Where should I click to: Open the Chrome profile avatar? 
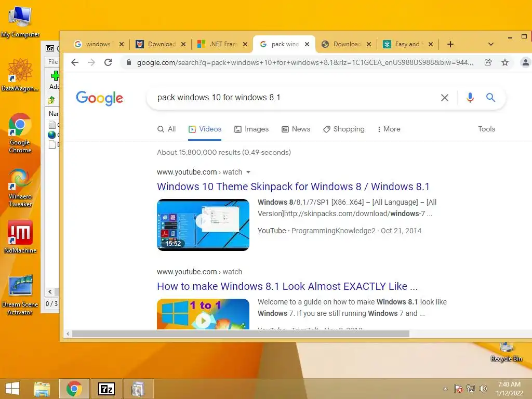[525, 62]
